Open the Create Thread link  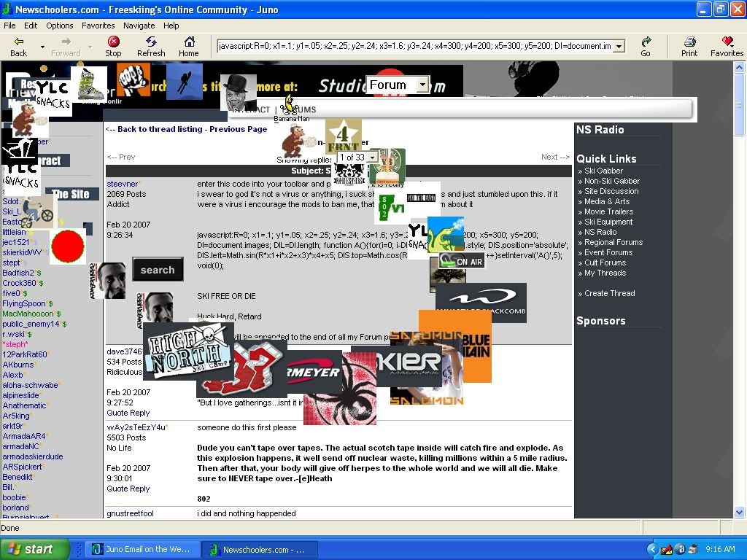[608, 293]
